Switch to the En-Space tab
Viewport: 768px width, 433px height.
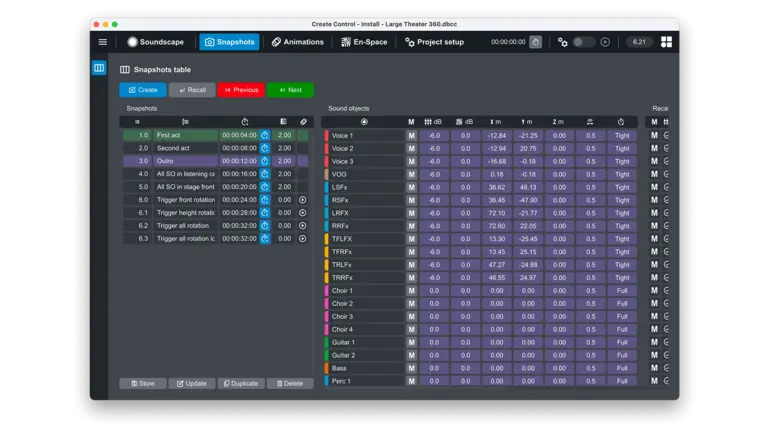coord(364,42)
